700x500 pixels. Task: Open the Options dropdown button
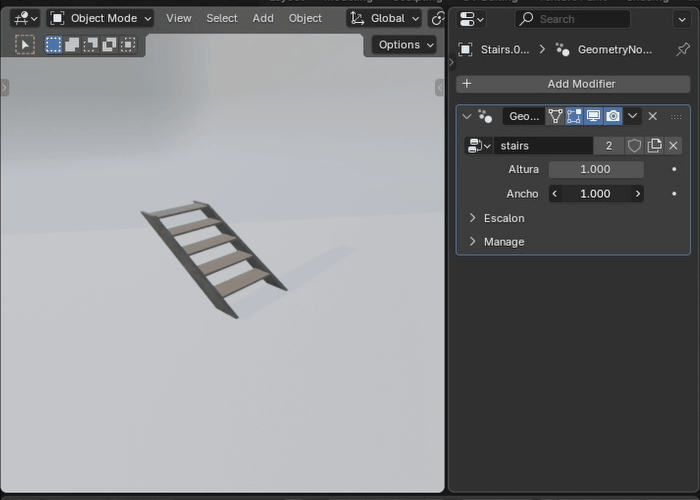(404, 45)
